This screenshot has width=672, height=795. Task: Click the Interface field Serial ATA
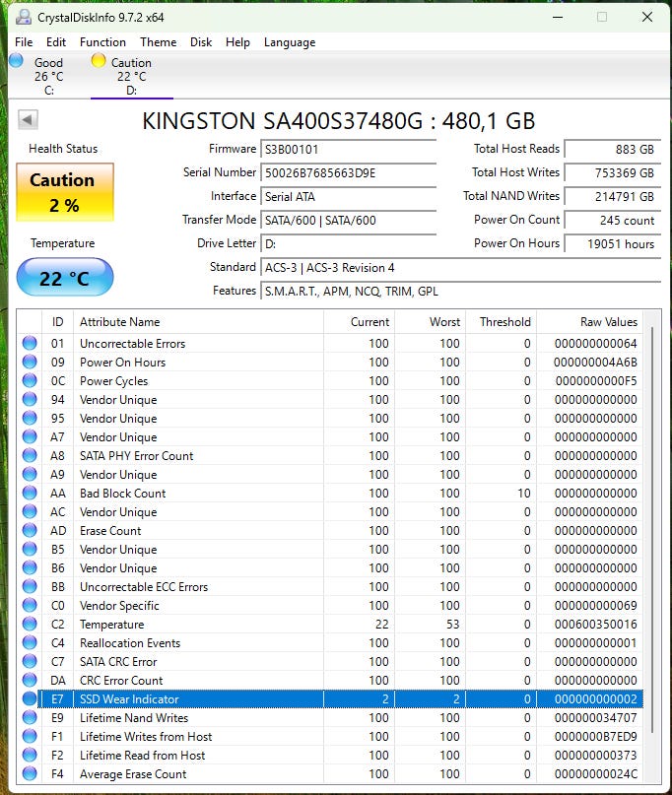349,197
